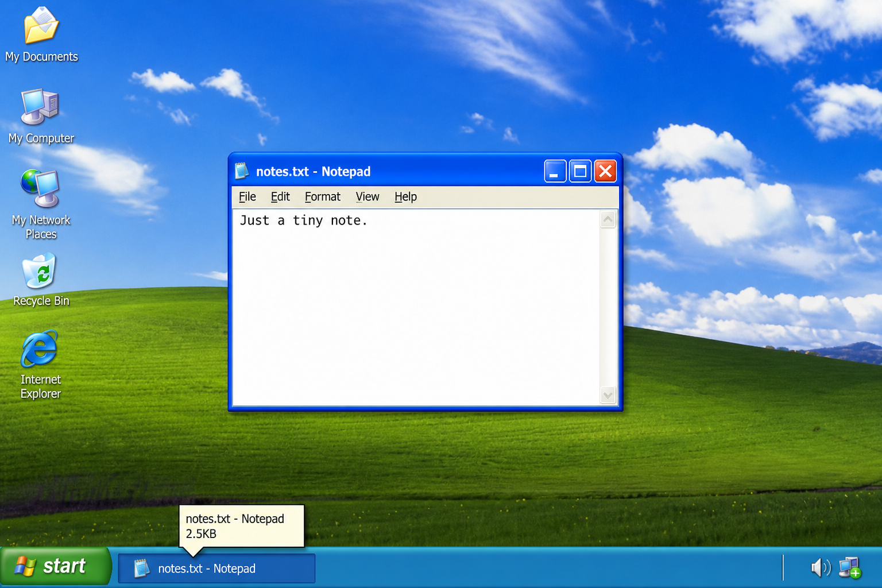
Task: Maximize the Notepad window
Action: (x=581, y=171)
